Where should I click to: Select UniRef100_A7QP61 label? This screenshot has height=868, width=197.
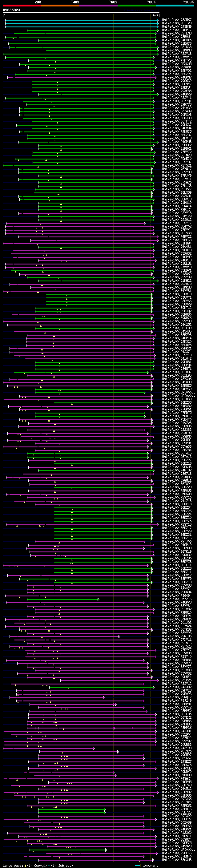pyautogui.click(x=177, y=410)
